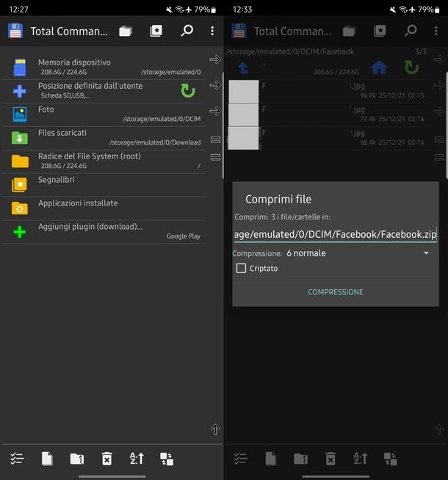Open the Foto entry
Screen dimensions: 448x480
(x=104, y=114)
